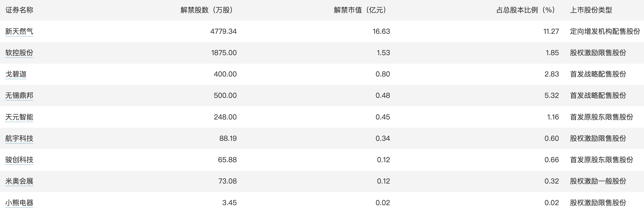644x215 pixels.
Task: Select the 4779.34 unlocked shares cell
Action: (x=223, y=31)
